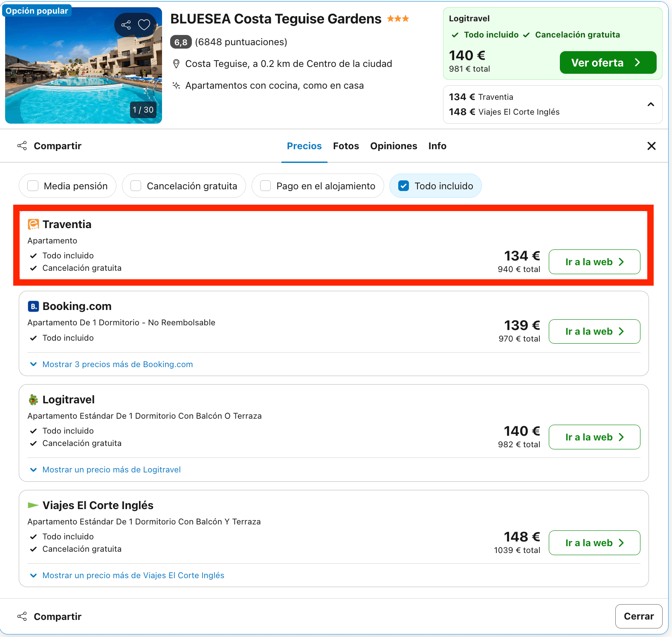Image resolution: width=672 pixels, height=637 pixels.
Task: Enable the Cancelación gratuita filter checkbox
Action: click(x=136, y=186)
